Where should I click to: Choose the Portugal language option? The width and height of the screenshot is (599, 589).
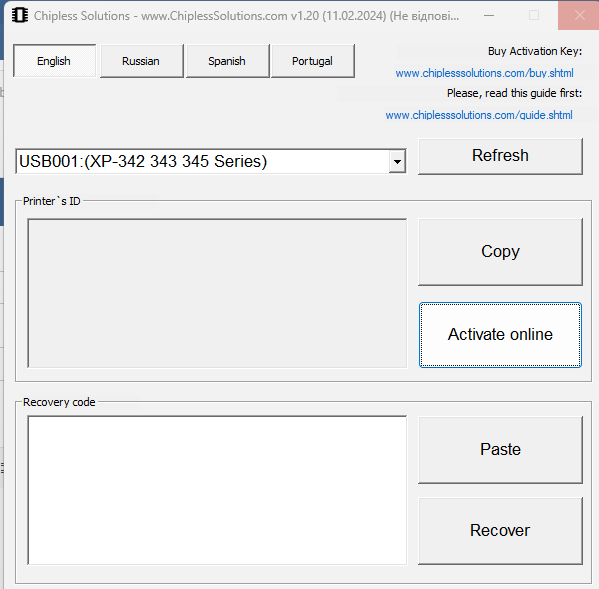(x=312, y=61)
